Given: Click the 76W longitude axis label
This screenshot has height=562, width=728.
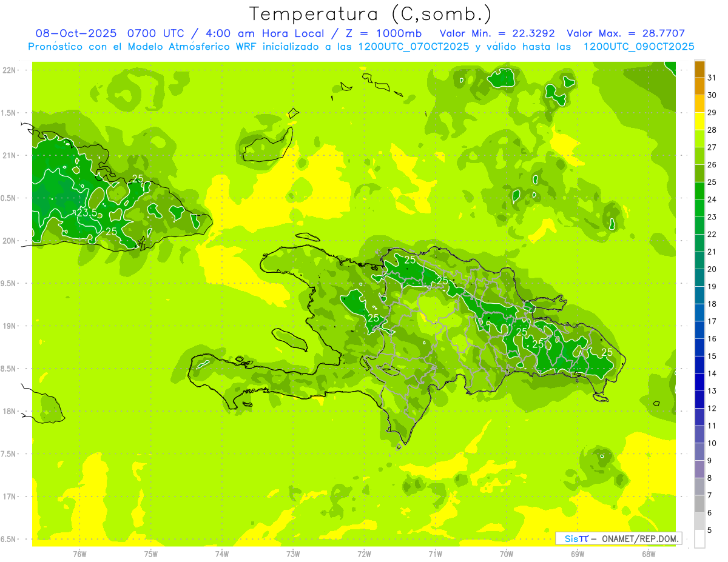Looking at the screenshot, I should 79,554.
